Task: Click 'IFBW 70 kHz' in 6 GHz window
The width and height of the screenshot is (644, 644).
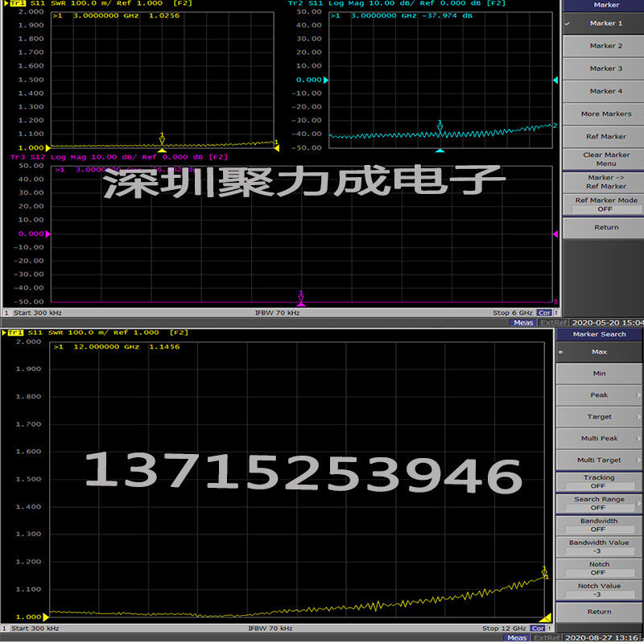Action: click(x=277, y=313)
